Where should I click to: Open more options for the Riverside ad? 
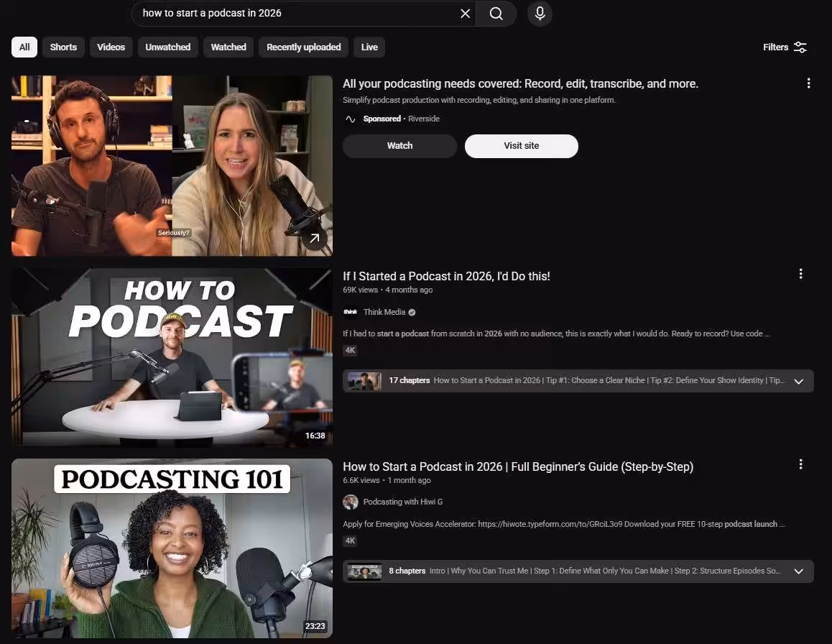click(x=808, y=83)
